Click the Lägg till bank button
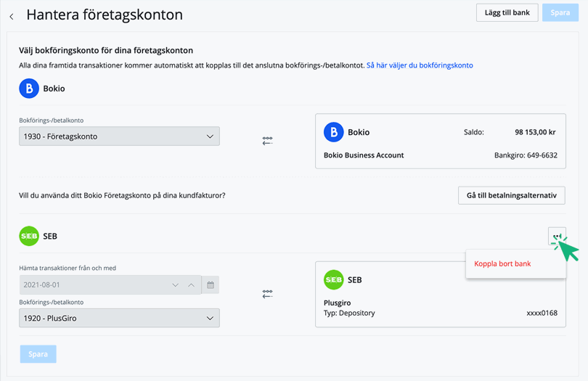The height and width of the screenshot is (381, 588). tap(507, 13)
